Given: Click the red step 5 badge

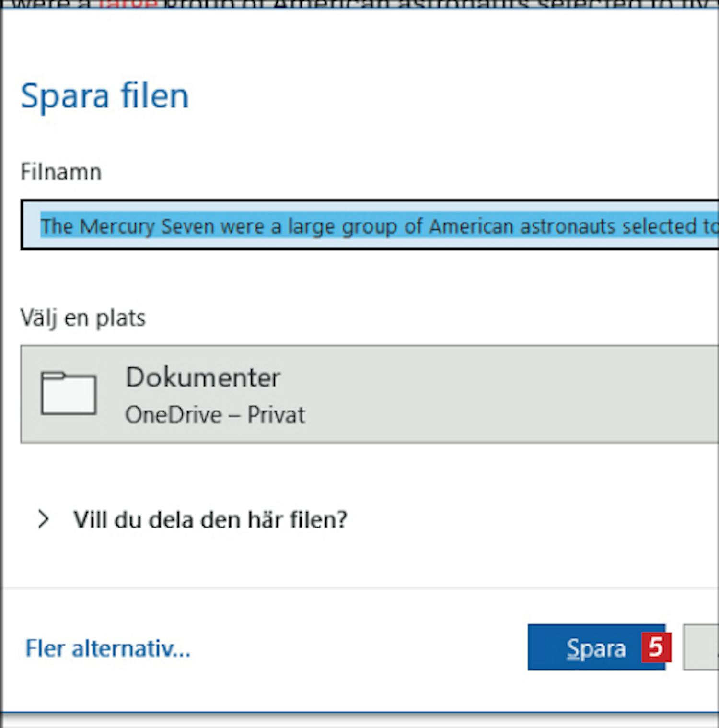Looking at the screenshot, I should [x=656, y=647].
